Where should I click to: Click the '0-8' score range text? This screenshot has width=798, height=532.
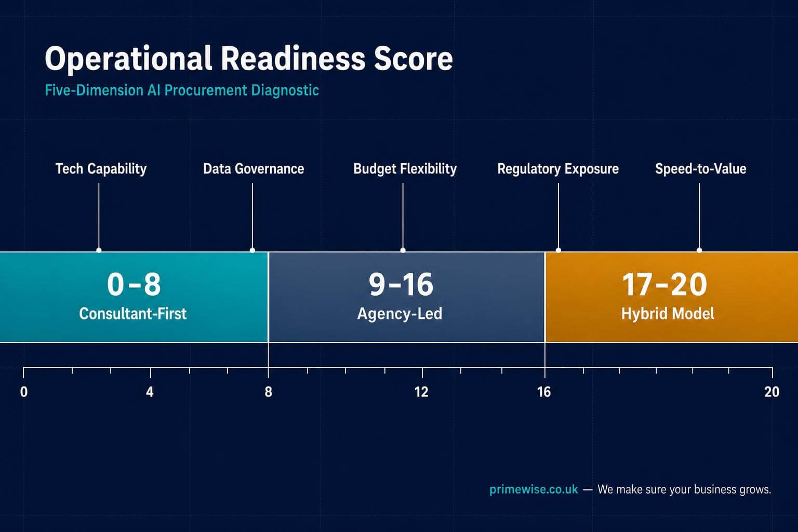(x=134, y=284)
